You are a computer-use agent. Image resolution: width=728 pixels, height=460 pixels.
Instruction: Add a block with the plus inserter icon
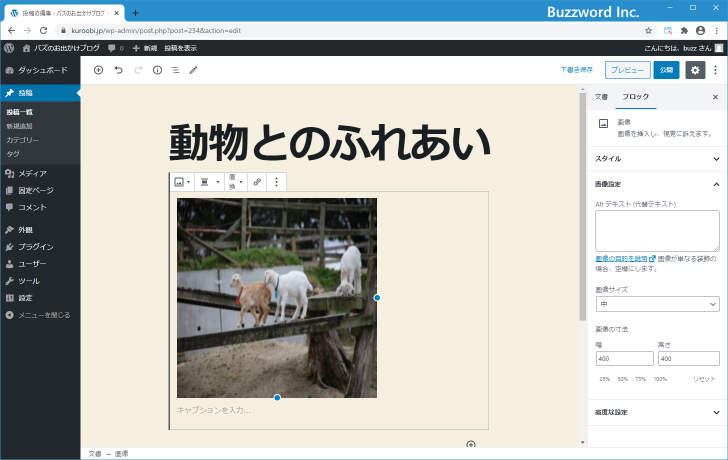click(98, 70)
